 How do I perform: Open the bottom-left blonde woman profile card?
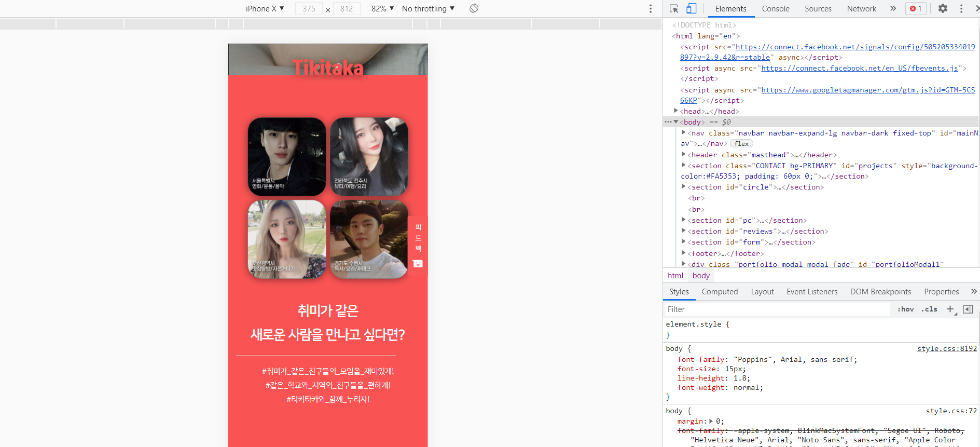point(287,239)
